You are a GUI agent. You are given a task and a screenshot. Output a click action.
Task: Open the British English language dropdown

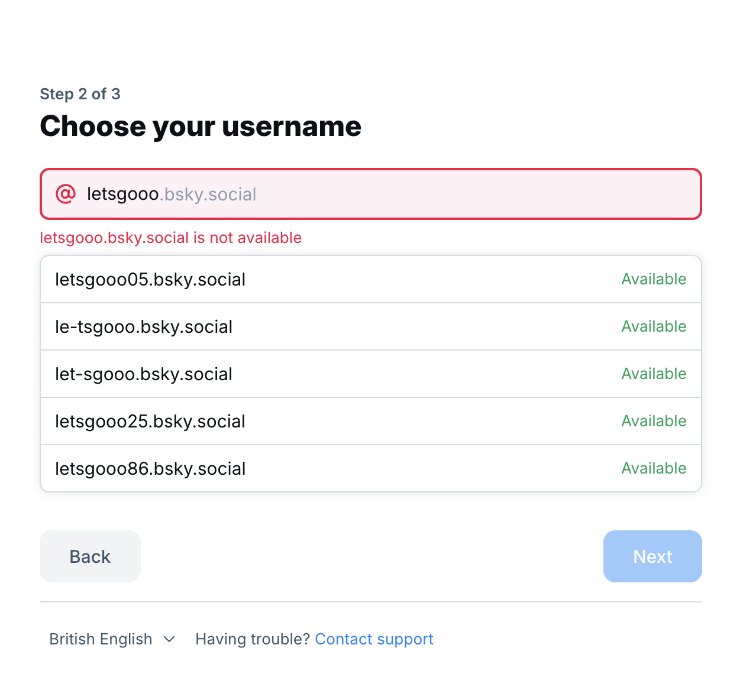[101, 639]
